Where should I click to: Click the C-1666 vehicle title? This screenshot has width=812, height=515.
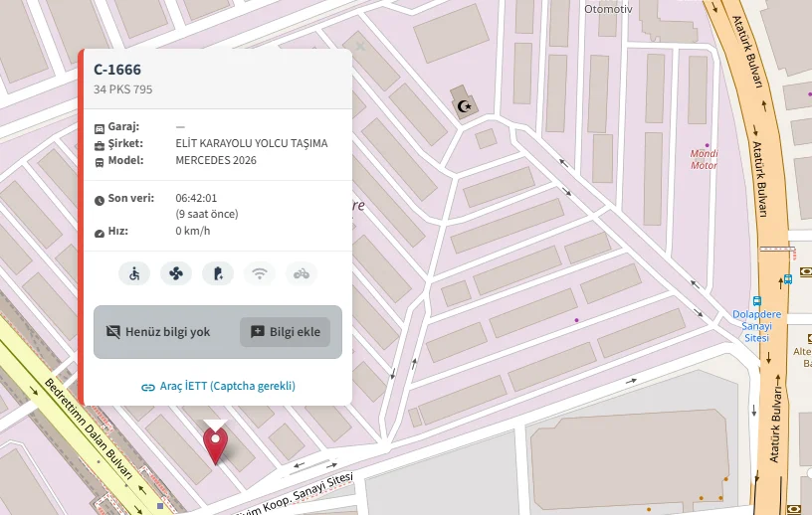117,70
